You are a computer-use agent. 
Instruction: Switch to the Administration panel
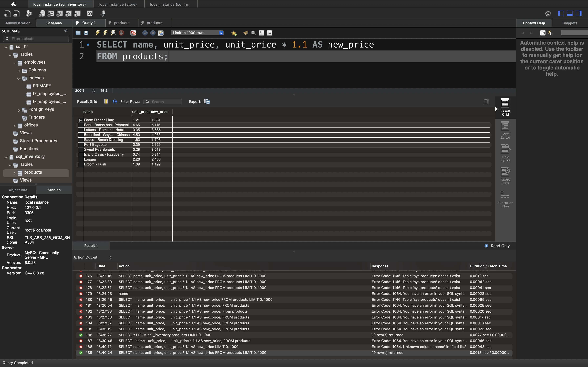(18, 23)
